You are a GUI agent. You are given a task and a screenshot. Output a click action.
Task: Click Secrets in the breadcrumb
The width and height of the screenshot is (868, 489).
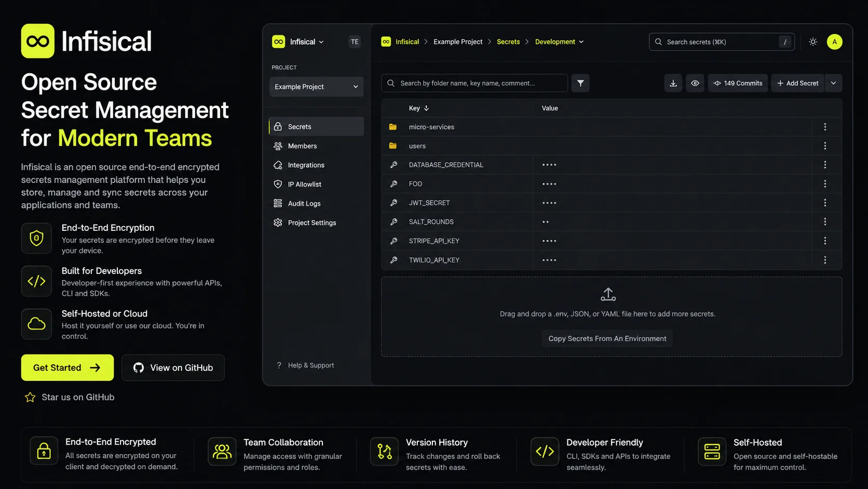coord(508,42)
